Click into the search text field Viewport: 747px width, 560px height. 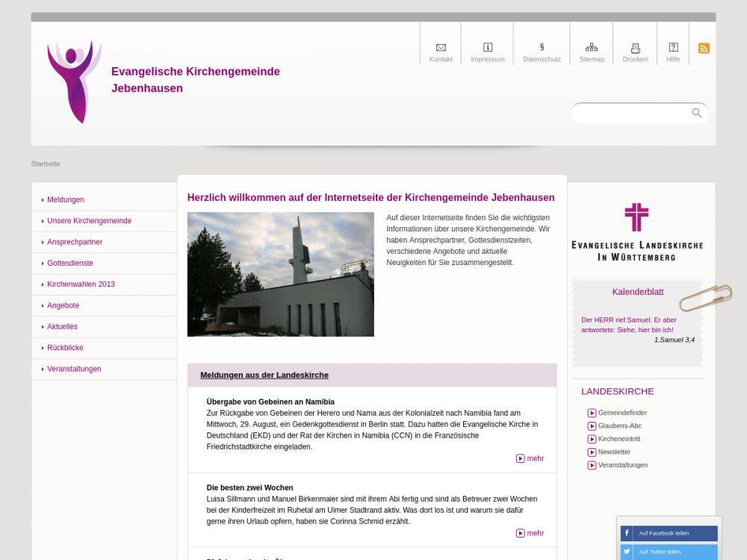[631, 113]
